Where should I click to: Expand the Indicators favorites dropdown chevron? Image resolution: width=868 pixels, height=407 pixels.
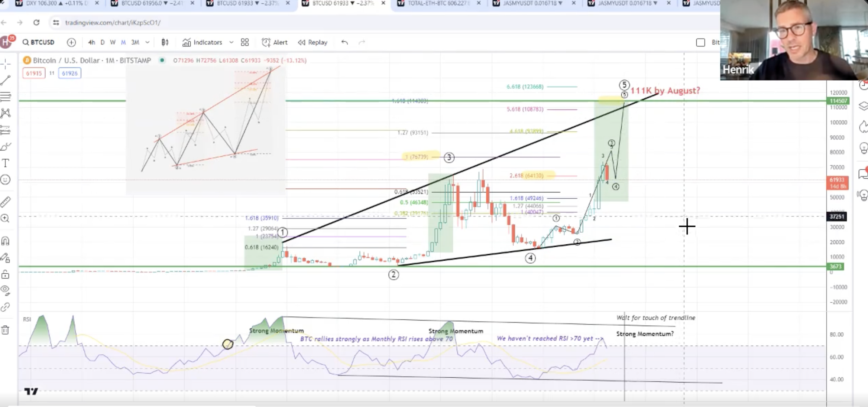(x=231, y=42)
